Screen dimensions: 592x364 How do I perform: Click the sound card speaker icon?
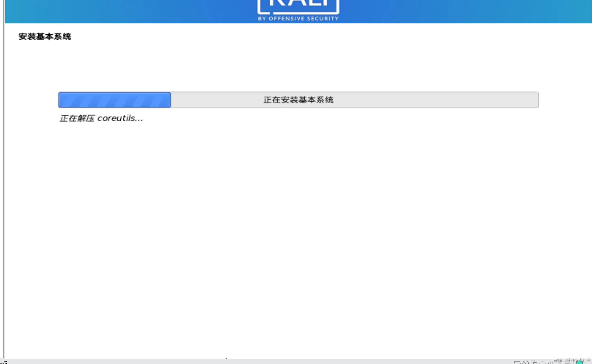pos(551,363)
